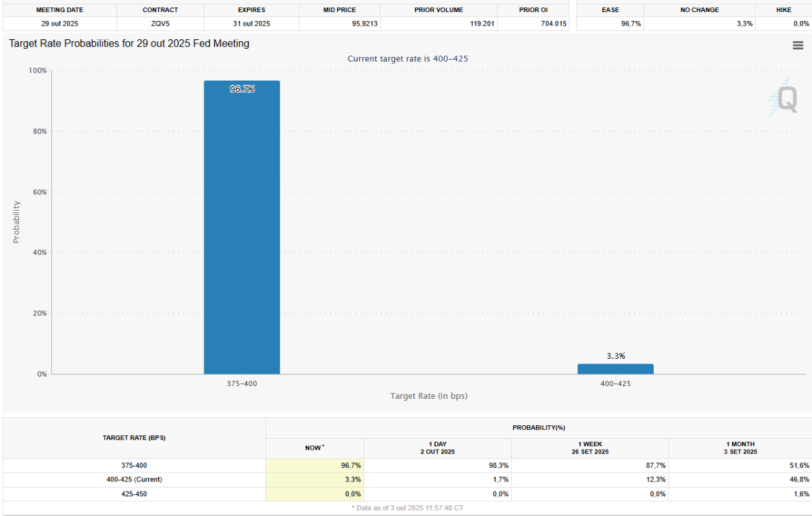Viewport: 812px width, 516px height.
Task: Select the small 400-425 probability bar
Action: (615, 369)
